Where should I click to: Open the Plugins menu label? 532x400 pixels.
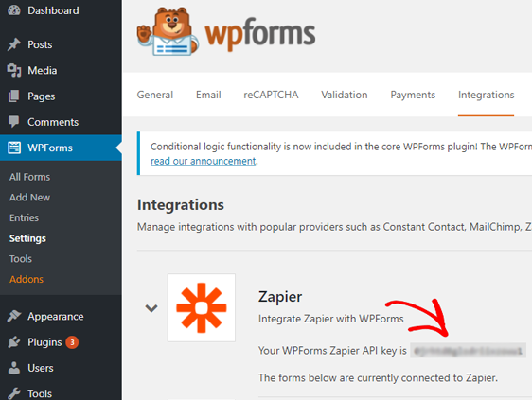click(x=44, y=342)
